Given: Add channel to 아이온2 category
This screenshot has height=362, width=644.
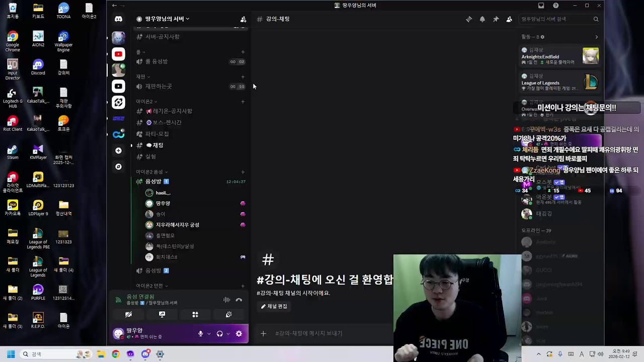Looking at the screenshot, I should tap(243, 102).
